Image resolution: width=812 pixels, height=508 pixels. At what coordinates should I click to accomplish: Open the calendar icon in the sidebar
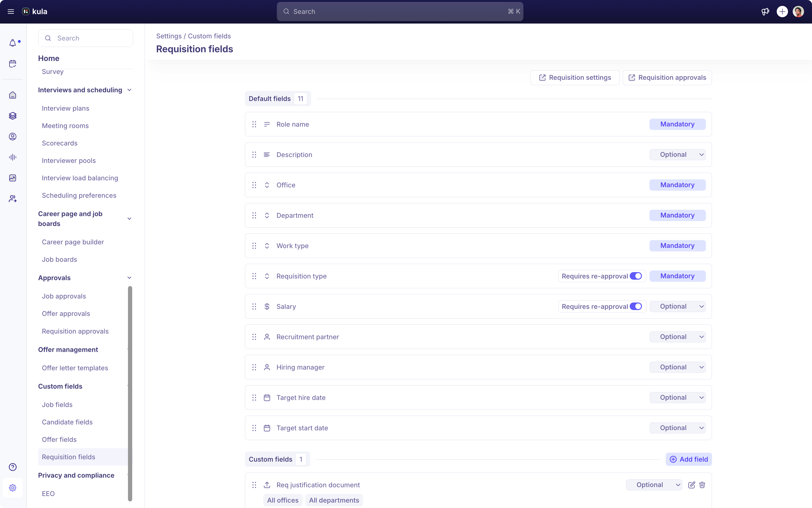coord(13,64)
